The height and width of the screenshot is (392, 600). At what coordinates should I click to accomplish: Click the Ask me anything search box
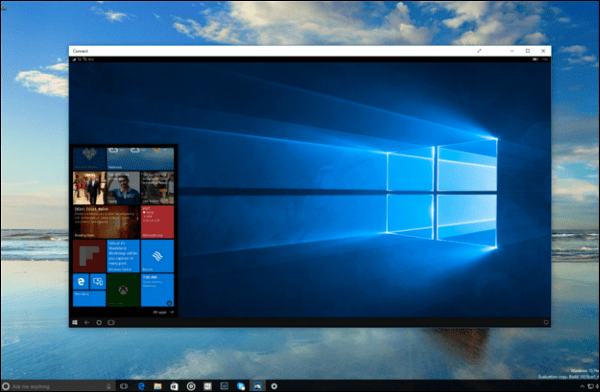tap(57, 386)
